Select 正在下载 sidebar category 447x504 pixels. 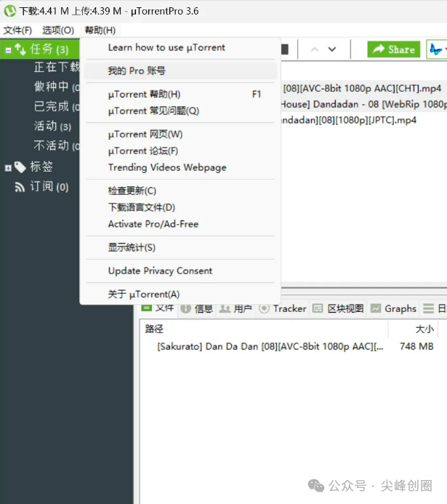(57, 67)
